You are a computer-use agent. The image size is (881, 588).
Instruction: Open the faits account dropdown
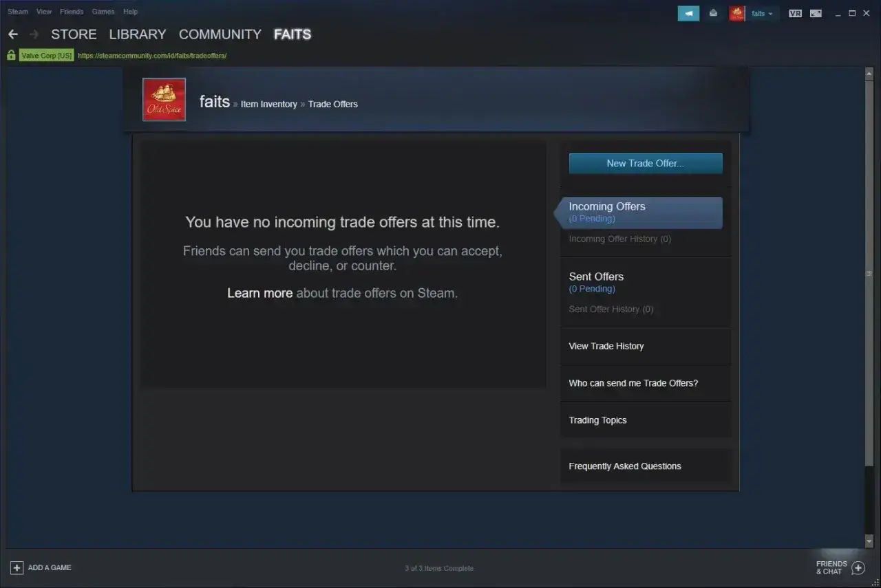point(762,14)
